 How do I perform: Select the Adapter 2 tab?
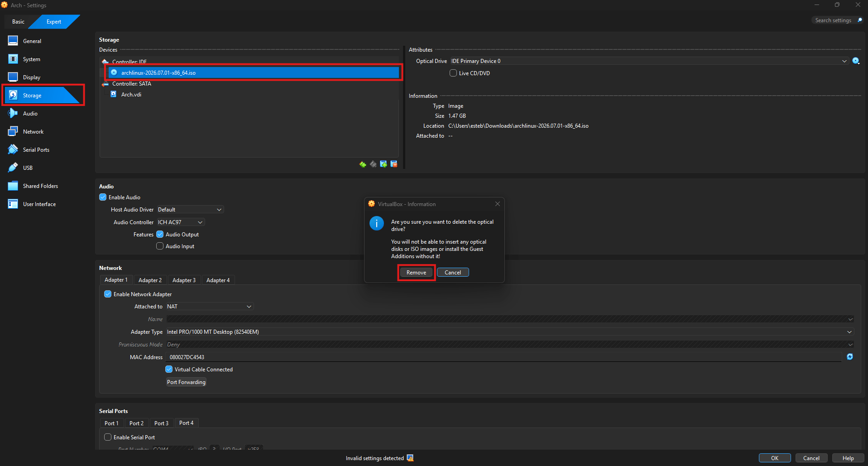150,280
